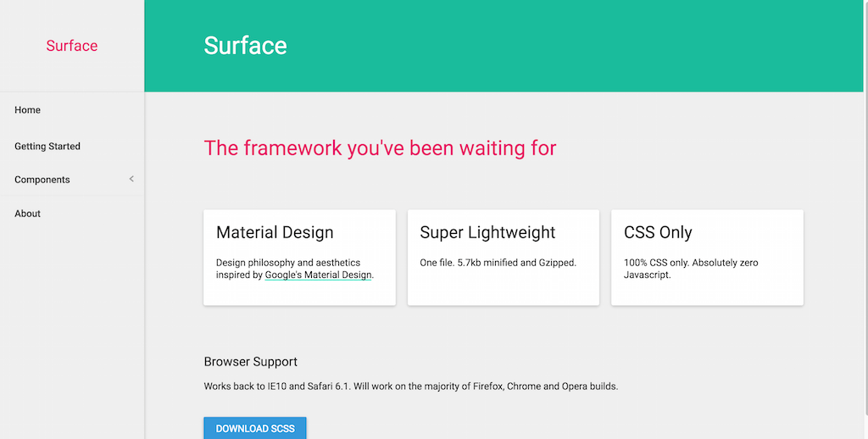This screenshot has width=868, height=439.
Task: Open the Home sidebar item
Action: pyautogui.click(x=28, y=110)
